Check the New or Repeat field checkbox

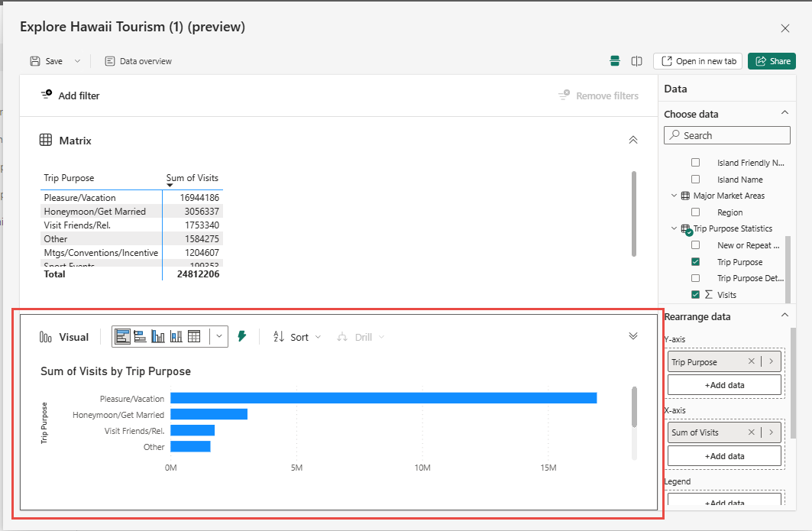point(695,244)
